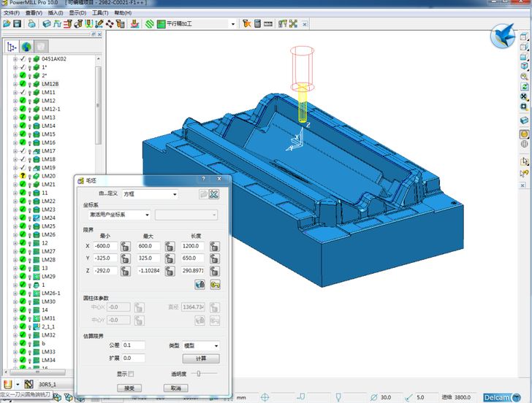
Task: Click the wireframe globe icon in right toolbar
Action: point(524,144)
